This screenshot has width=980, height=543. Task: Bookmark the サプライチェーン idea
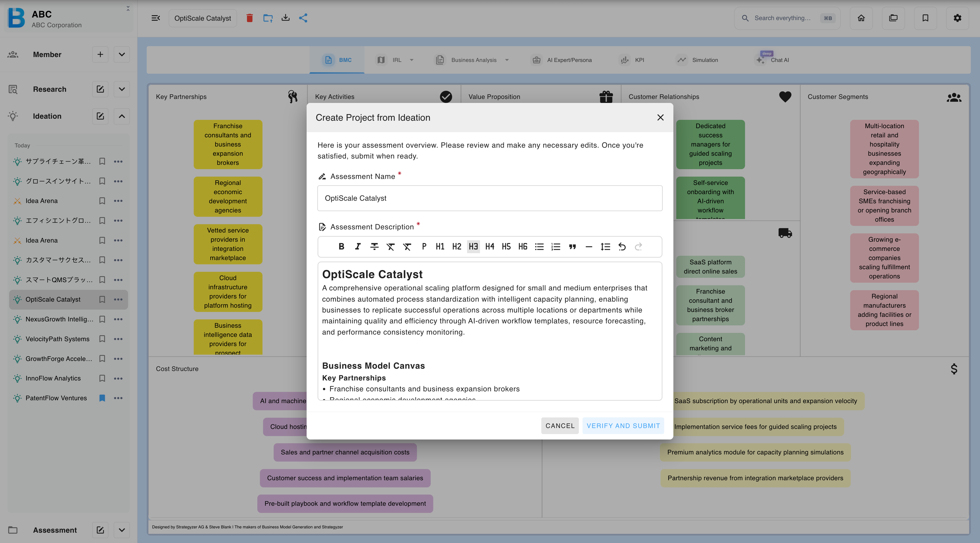click(102, 161)
